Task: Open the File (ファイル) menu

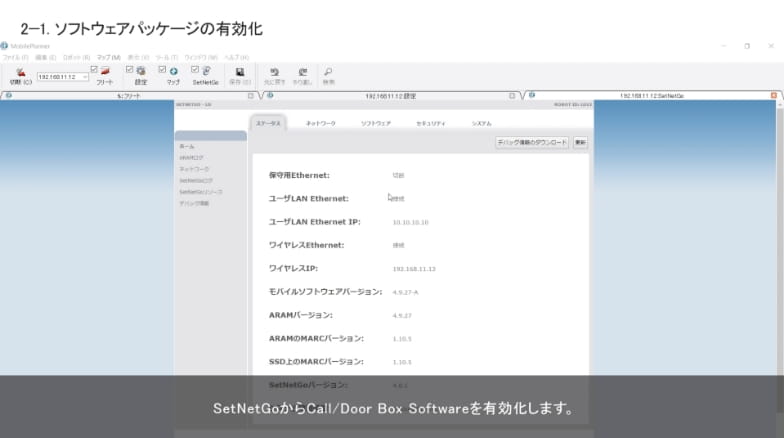Action: 16,58
